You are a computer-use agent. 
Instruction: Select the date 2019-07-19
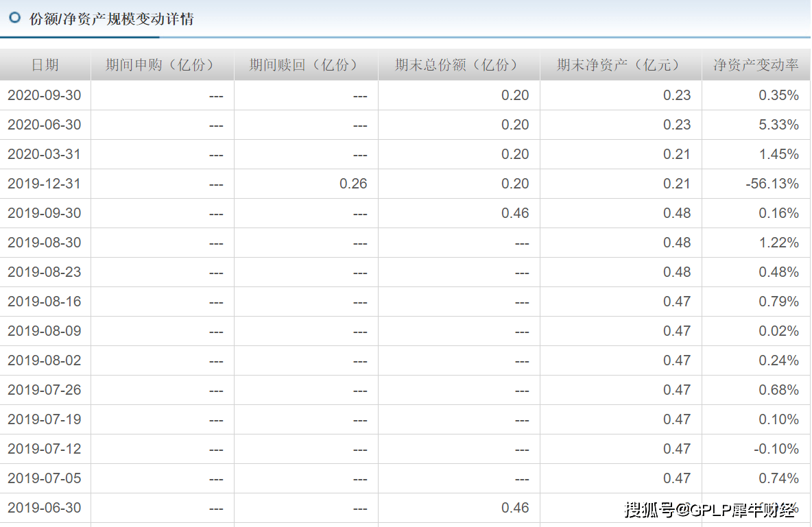click(44, 420)
